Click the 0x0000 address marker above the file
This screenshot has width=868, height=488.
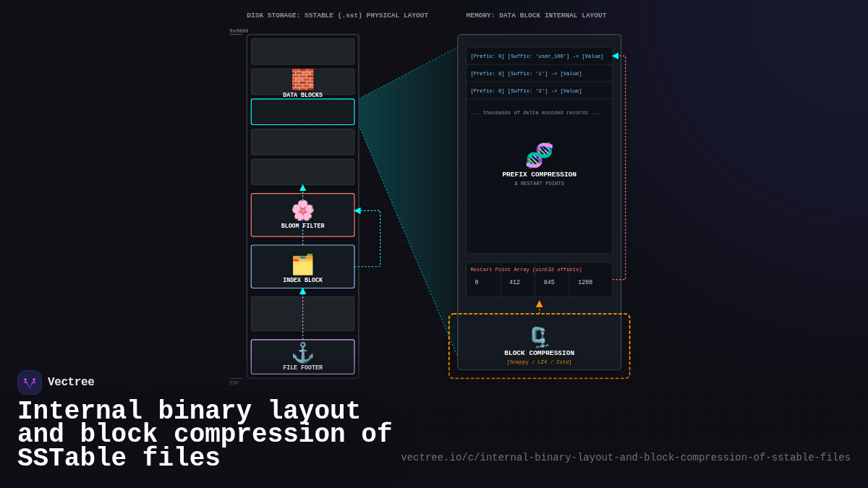click(x=239, y=30)
